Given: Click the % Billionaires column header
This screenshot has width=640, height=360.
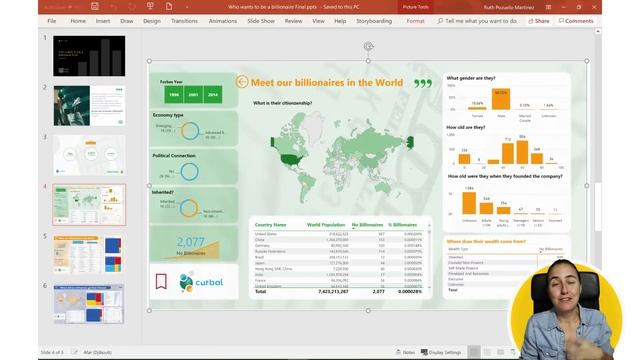Looking at the screenshot, I should point(402,225).
